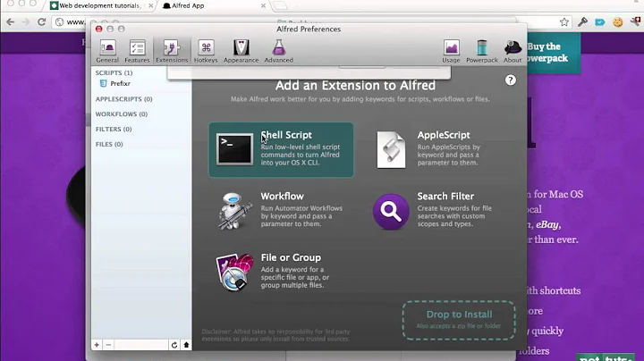Click the File or Group apps icon
This screenshot has width=644, height=361.
pyautogui.click(x=234, y=273)
